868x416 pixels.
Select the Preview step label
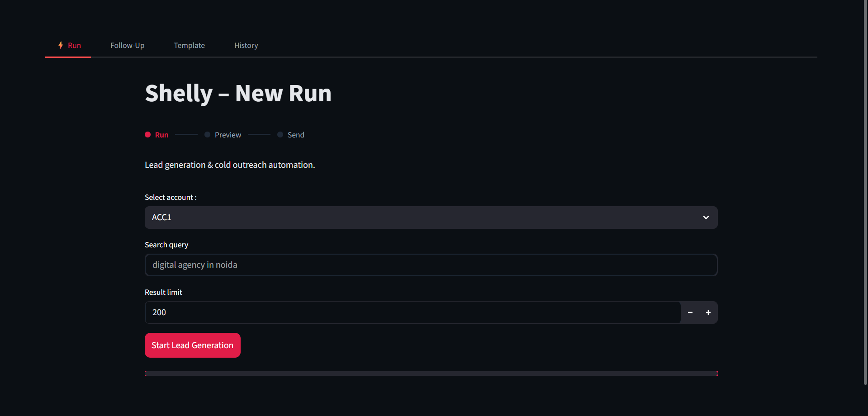coord(228,135)
